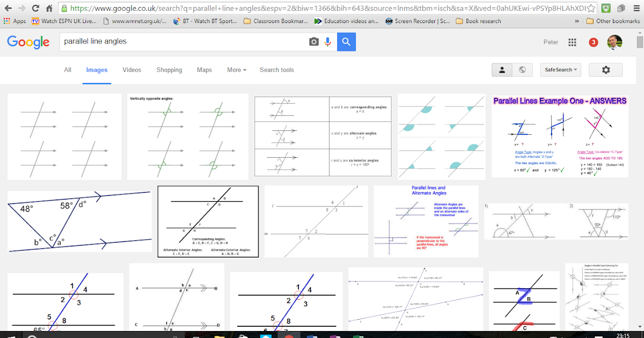Image resolution: width=644 pixels, height=338 pixels.
Task: Click the blue magnifier search button
Action: coord(346,41)
